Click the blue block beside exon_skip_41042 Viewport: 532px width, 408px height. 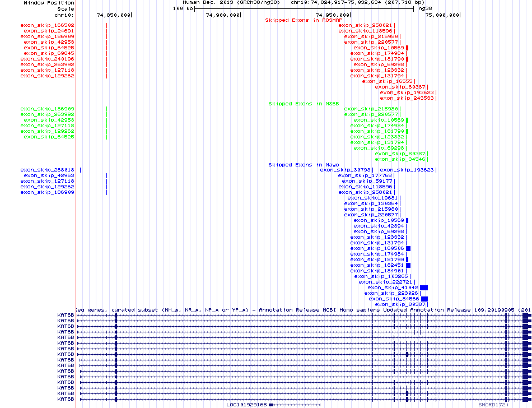click(424, 288)
